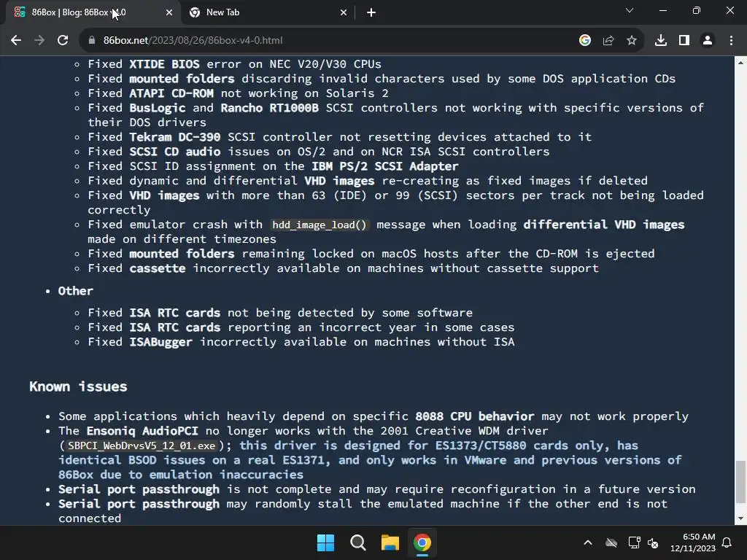
Task: Click the "8088 CPU behavior" bold text
Action: point(474,416)
